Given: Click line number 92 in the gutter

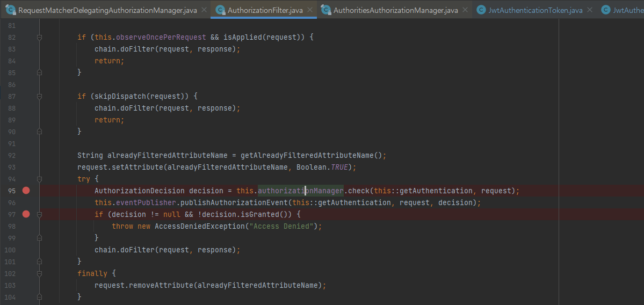Looking at the screenshot, I should tap(11, 155).
